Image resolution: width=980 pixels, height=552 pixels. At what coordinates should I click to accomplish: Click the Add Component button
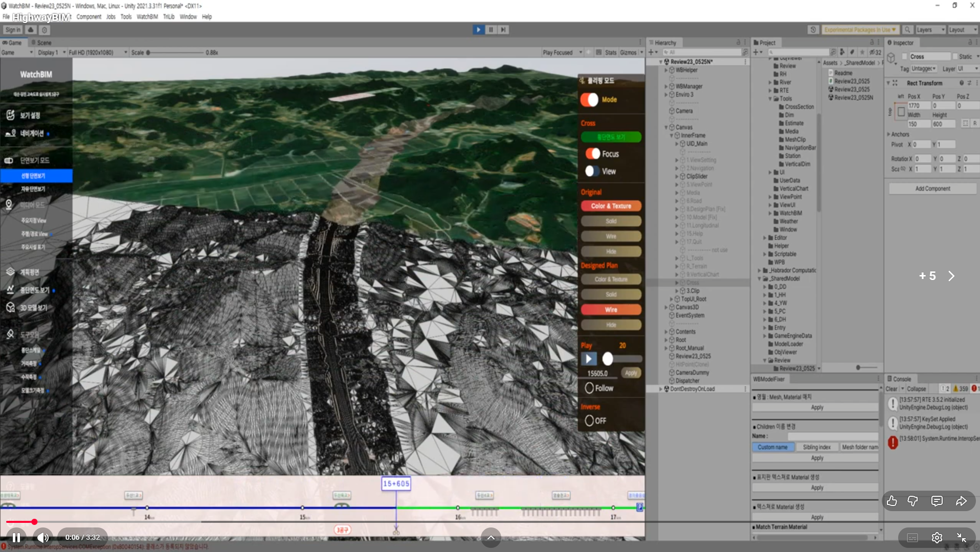tap(932, 189)
